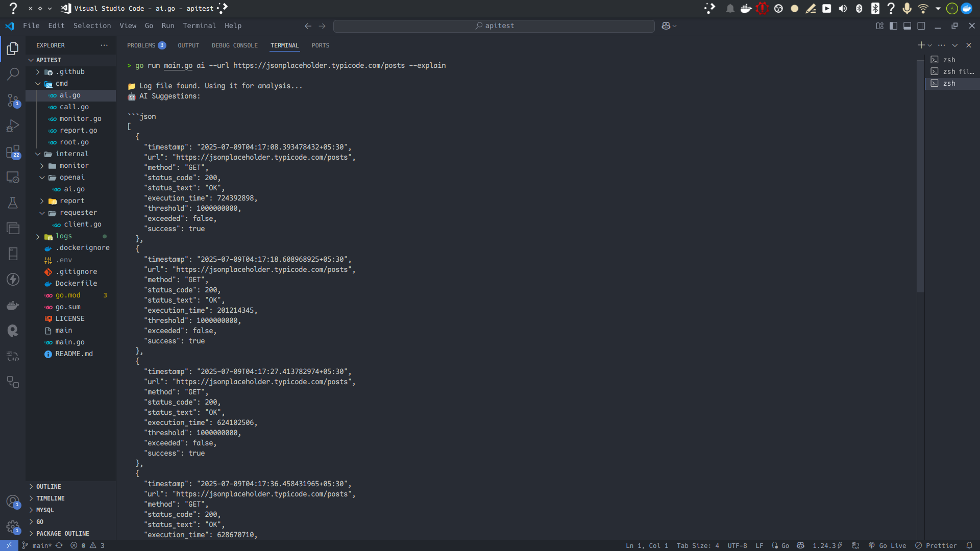Click the Prettier status bar item

coord(936,545)
